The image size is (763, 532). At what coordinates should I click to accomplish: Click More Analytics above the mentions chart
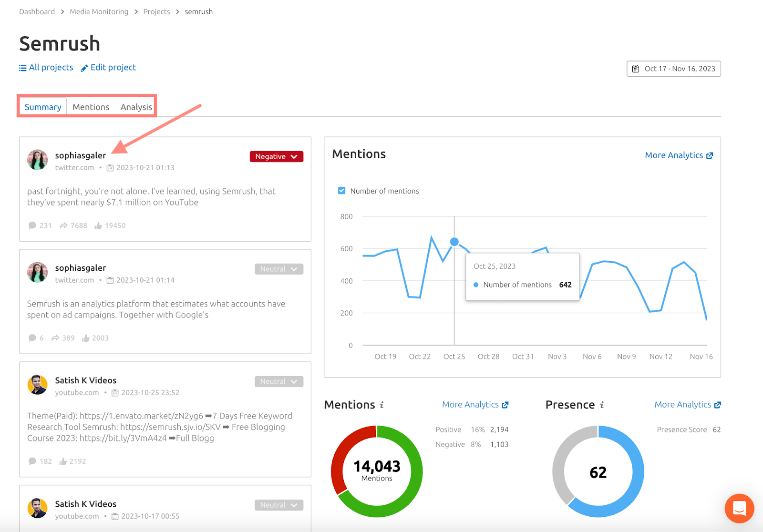(x=674, y=155)
